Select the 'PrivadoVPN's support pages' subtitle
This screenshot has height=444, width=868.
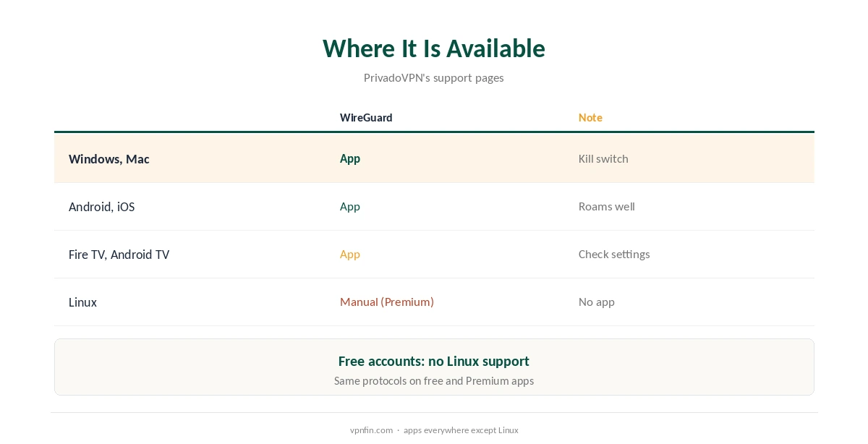point(434,77)
